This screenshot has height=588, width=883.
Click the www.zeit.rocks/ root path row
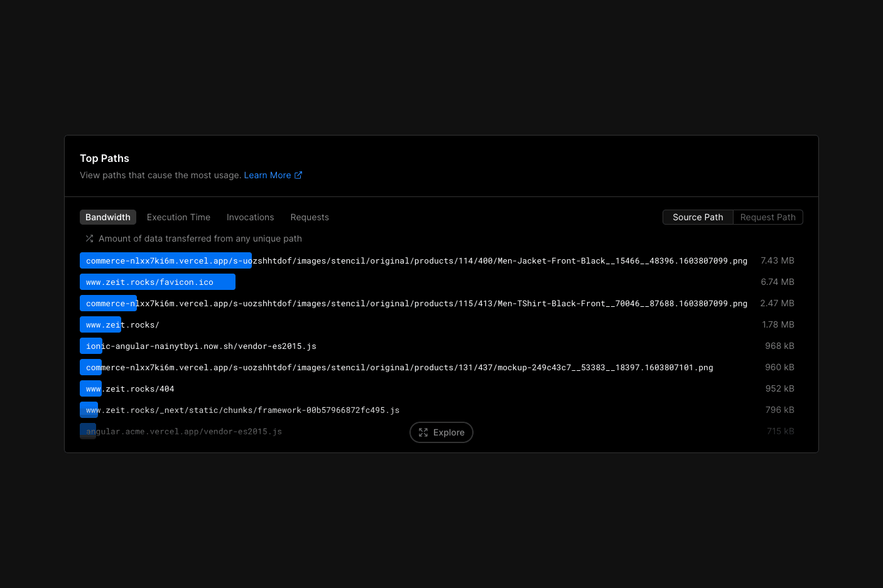(122, 325)
